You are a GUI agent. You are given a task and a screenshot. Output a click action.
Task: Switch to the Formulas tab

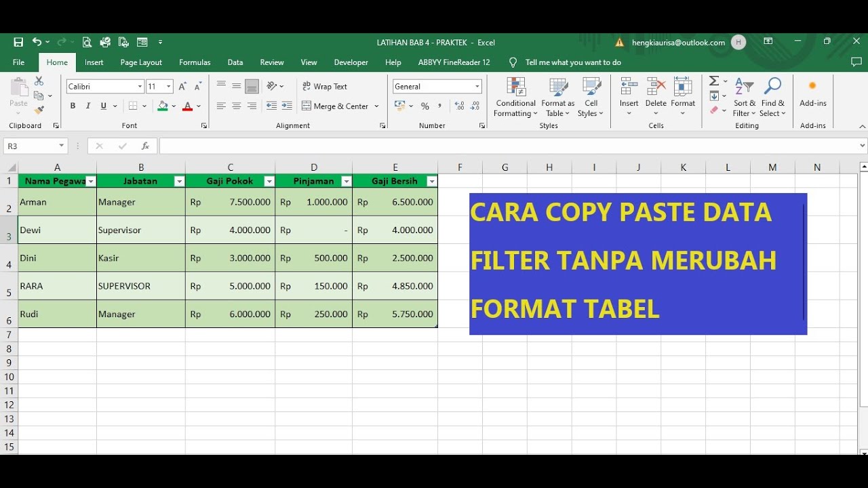(x=195, y=62)
